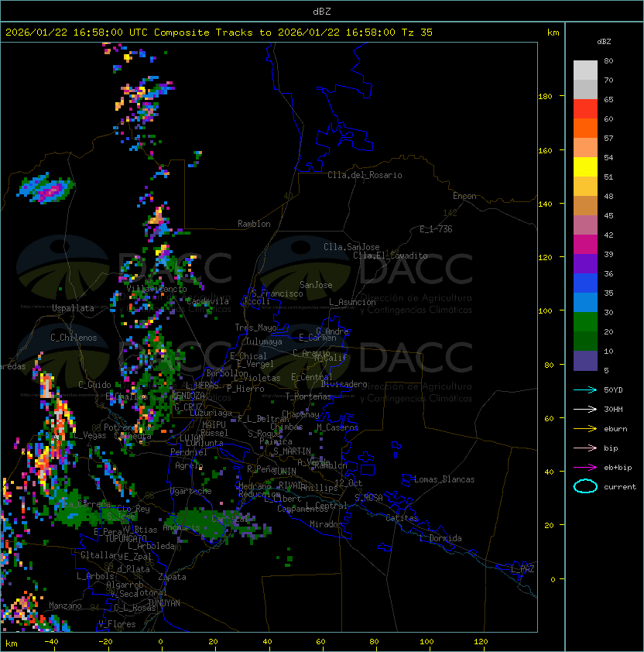The image size is (644, 652).
Task: Click 'Clla.del_Rosario' label on map
Action: coord(365,175)
